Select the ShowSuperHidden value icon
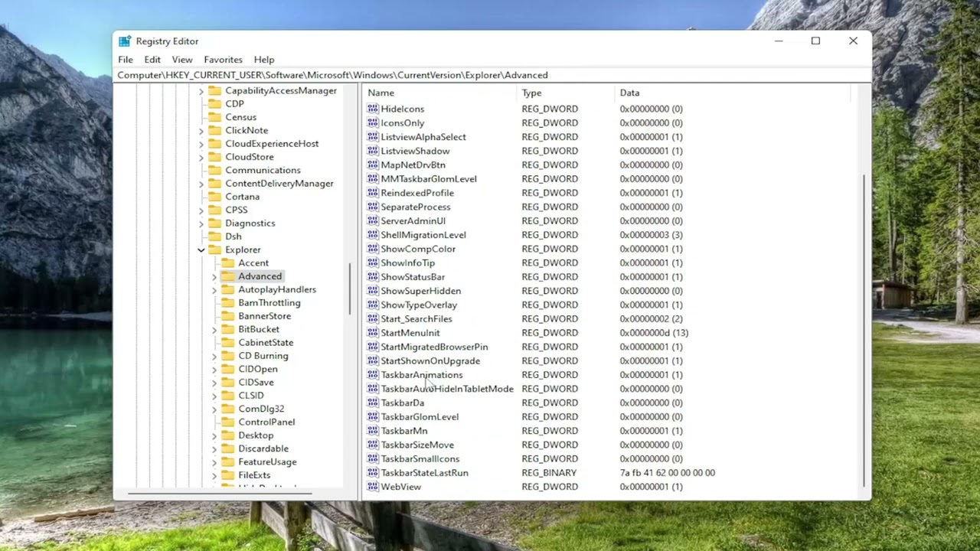The width and height of the screenshot is (980, 551). pos(373,291)
